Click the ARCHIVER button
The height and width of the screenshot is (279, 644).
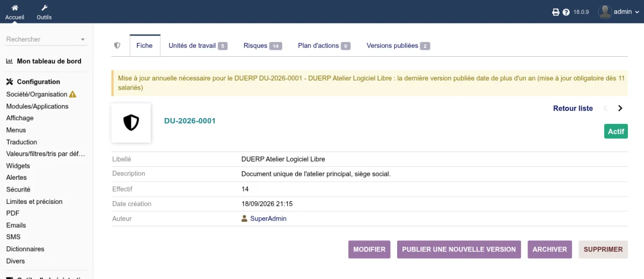tap(550, 249)
